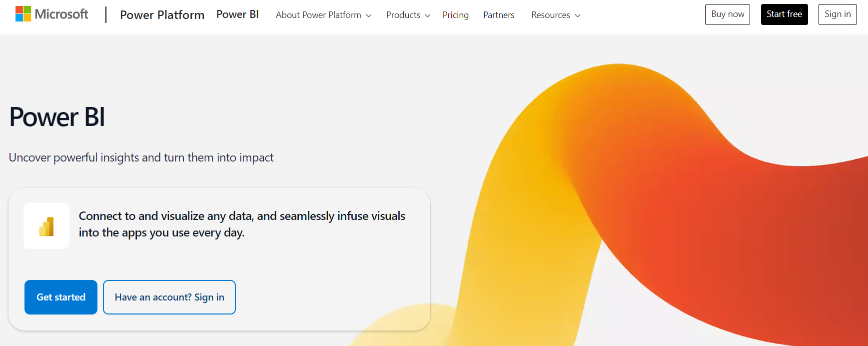This screenshot has width=868, height=346.
Task: Open the Power Platform home link
Action: click(162, 15)
